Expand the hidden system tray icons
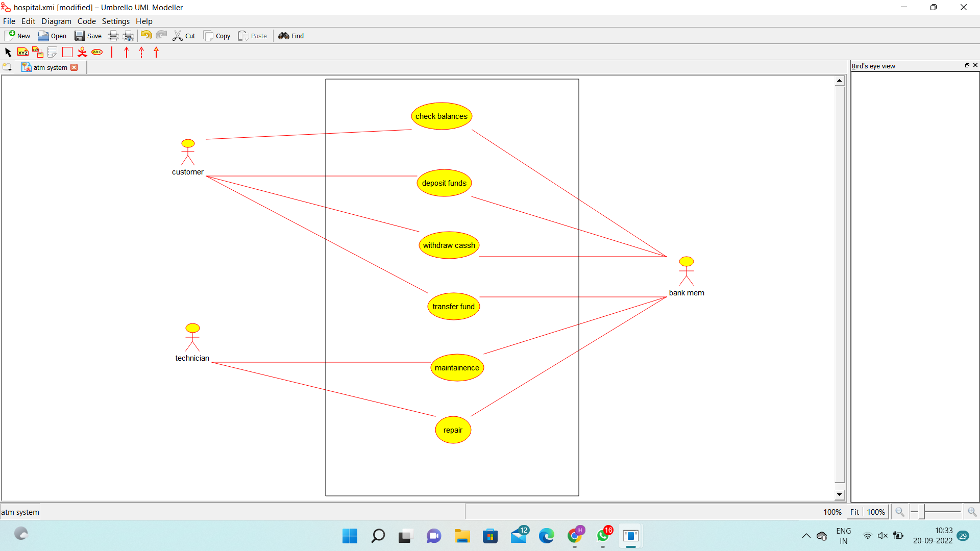 click(x=806, y=536)
